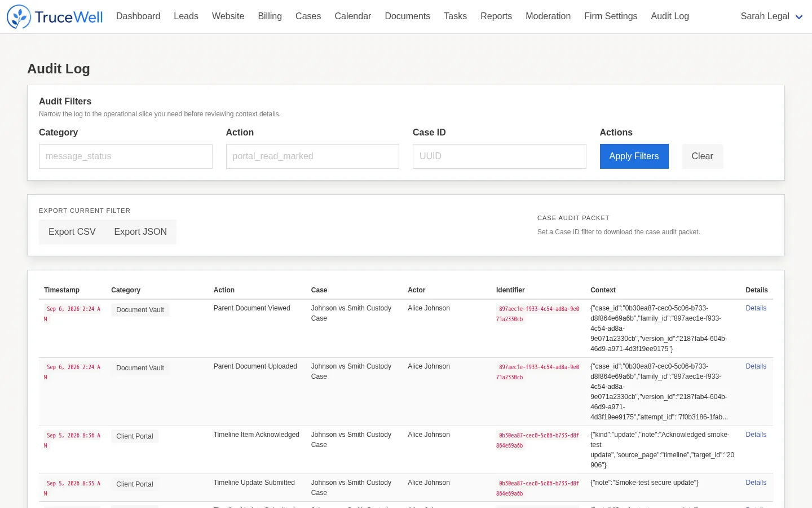812x508 pixels.
Task: Click the Action filter input
Action: click(312, 156)
